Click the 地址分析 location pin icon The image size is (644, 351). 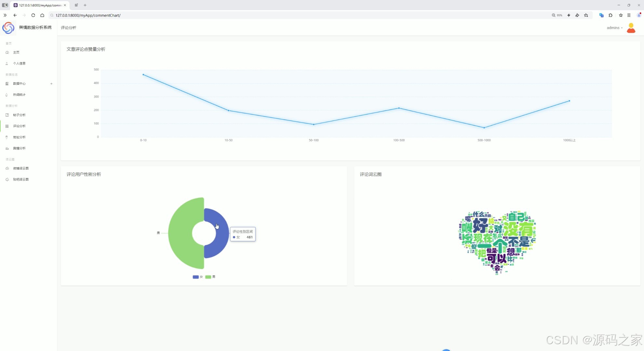7,137
